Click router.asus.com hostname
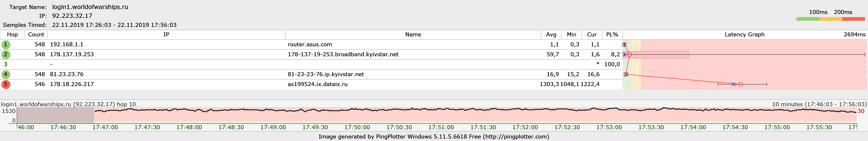The width and height of the screenshot is (868, 141). 310,45
